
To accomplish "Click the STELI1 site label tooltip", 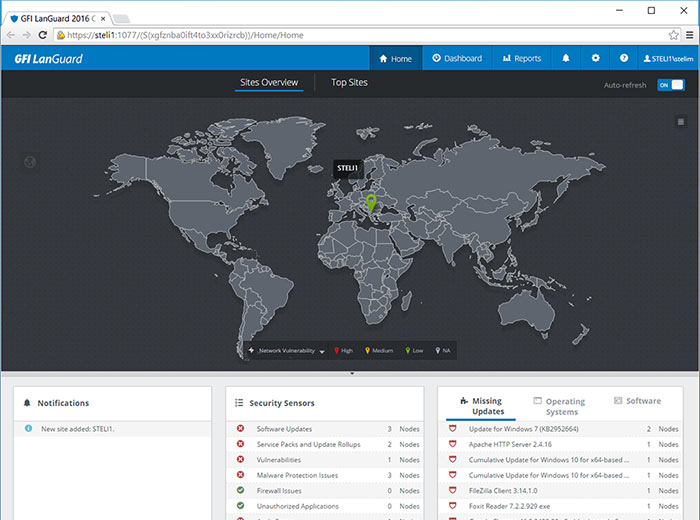I will point(347,168).
